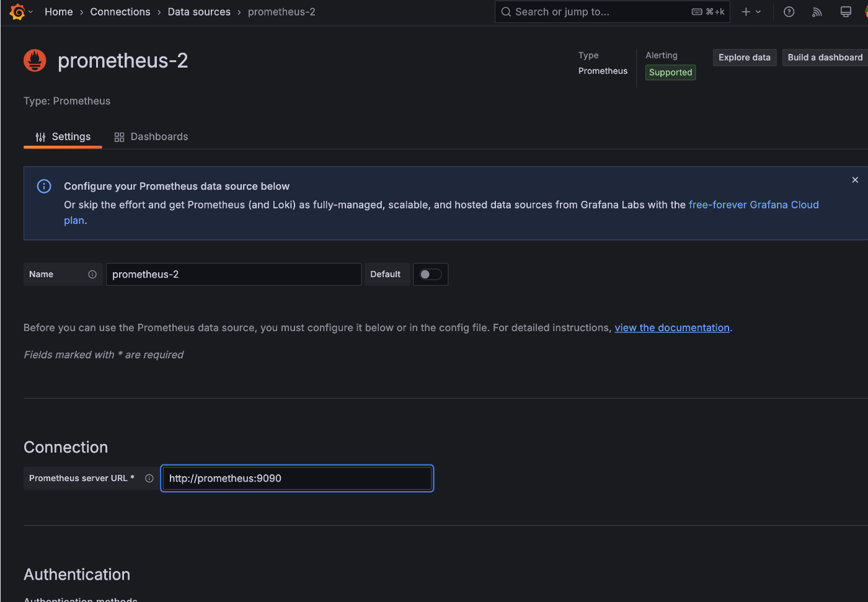Click the info icon beside Name label
The height and width of the screenshot is (602, 868).
tap(92, 275)
